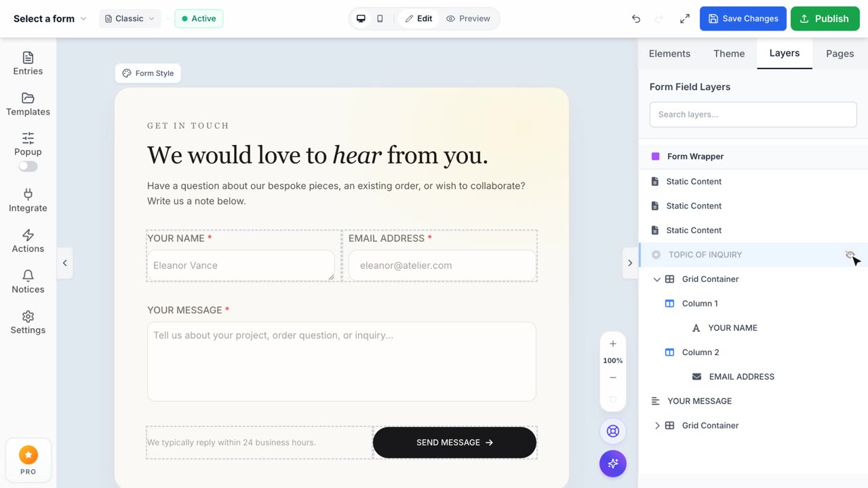Zoom out with the minus icon
Screen dimensions: 868x488
613,378
